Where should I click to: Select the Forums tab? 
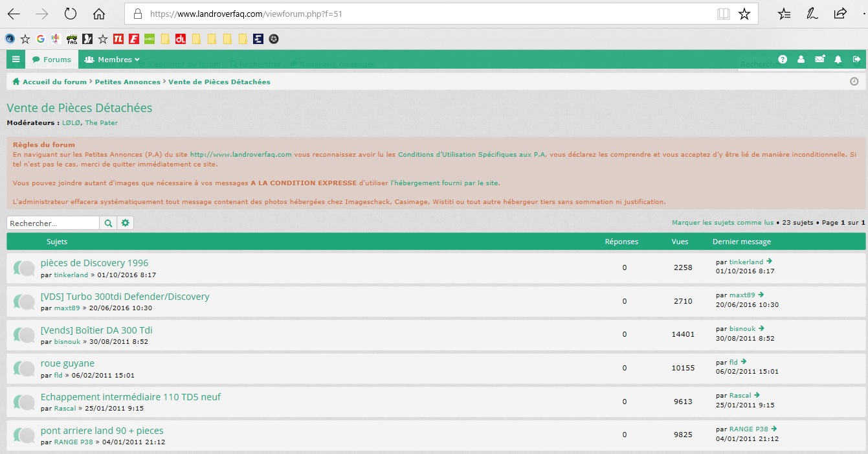(x=52, y=60)
